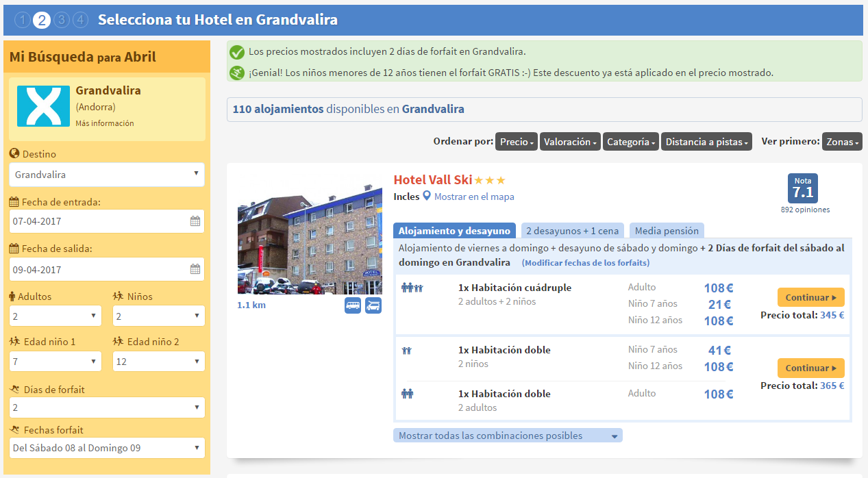Open the Adultos count dropdown
The width and height of the screenshot is (868, 478).
(x=55, y=316)
